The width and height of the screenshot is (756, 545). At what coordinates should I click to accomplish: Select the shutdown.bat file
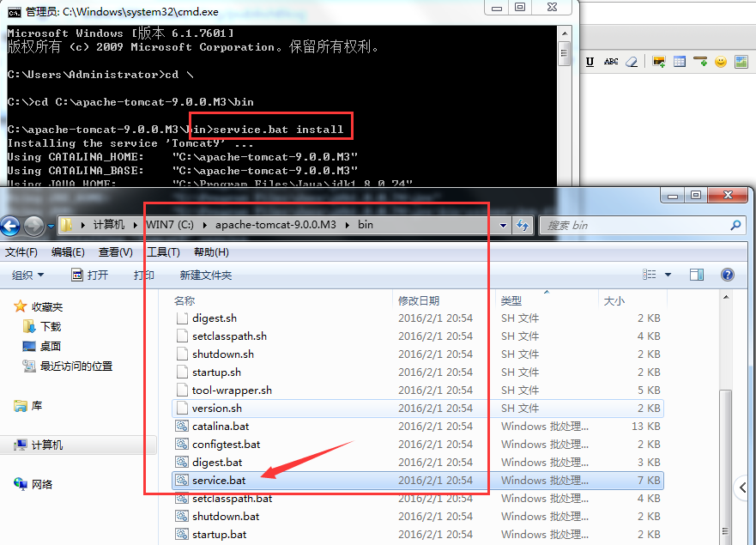(x=418, y=516)
